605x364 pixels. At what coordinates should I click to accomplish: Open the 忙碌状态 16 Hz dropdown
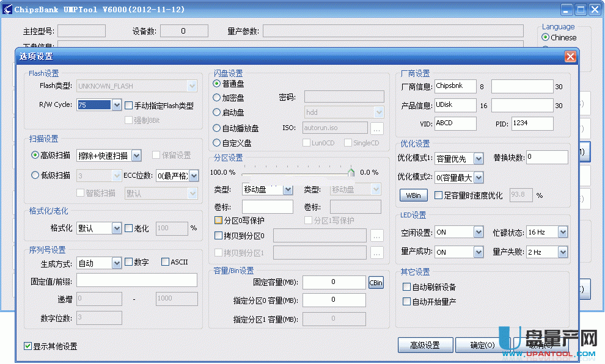tap(562, 232)
